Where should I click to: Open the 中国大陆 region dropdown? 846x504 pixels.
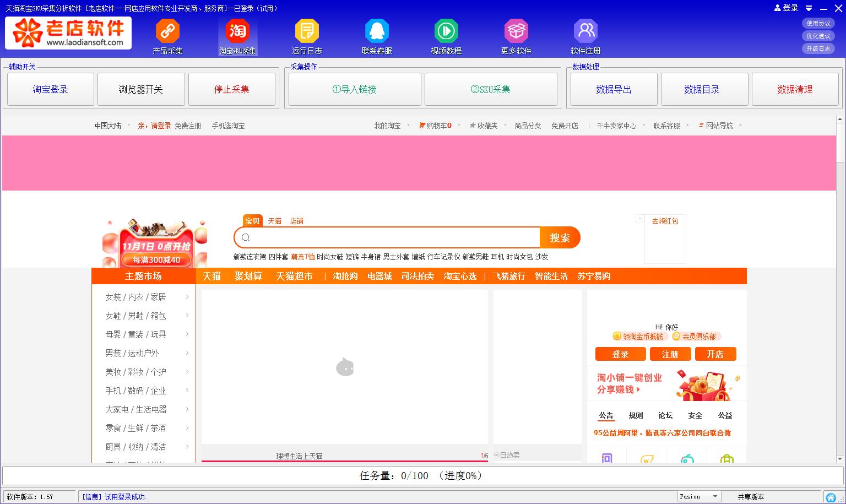pos(108,126)
